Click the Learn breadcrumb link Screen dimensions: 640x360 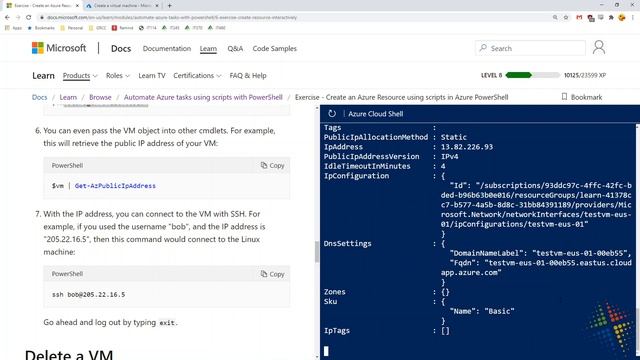click(x=68, y=97)
